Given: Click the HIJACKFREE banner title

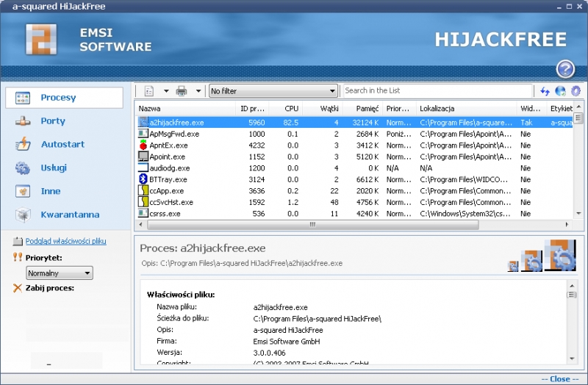Looking at the screenshot, I should [x=501, y=40].
